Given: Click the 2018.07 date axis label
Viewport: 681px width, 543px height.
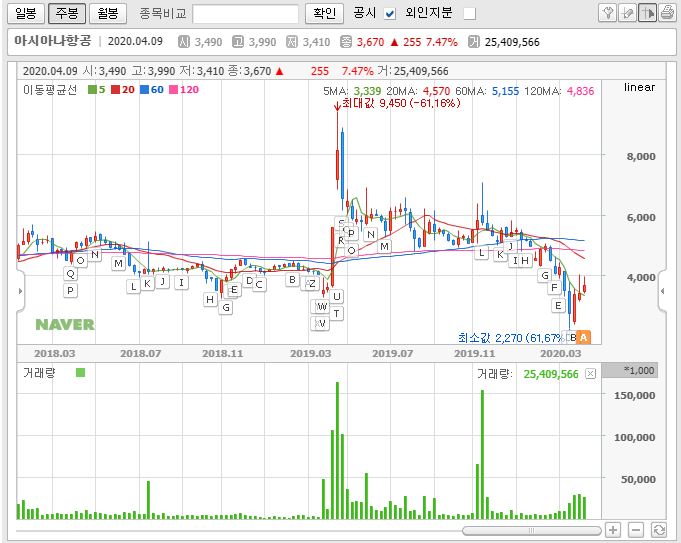Looking at the screenshot, I should (x=140, y=354).
